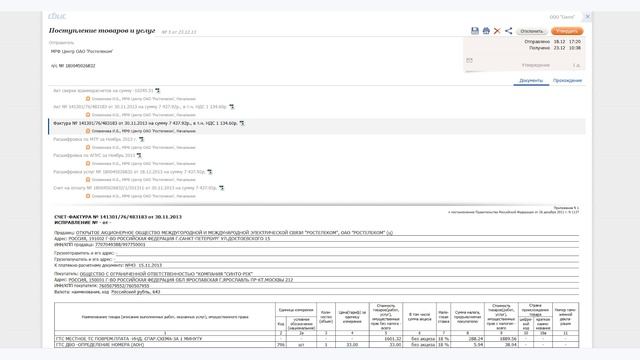Click the icon after Расшифровка по МТУ
The width and height of the screenshot is (640, 360).
141,140
